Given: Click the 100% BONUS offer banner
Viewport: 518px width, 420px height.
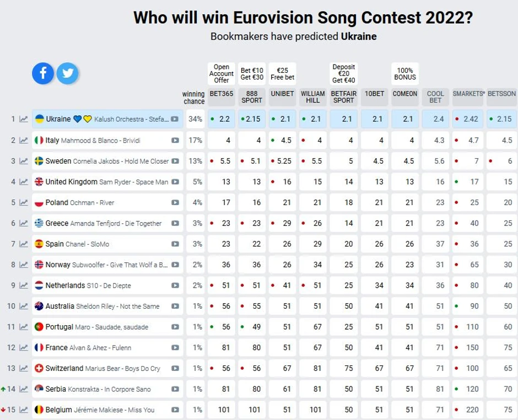Looking at the screenshot, I should pyautogui.click(x=405, y=74).
